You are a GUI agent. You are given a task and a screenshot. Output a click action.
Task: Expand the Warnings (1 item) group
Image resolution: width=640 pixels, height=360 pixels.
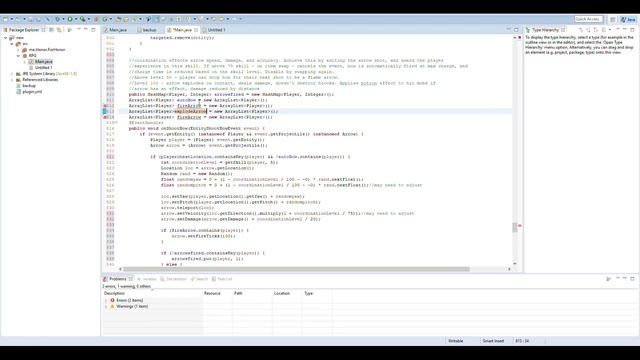[x=106, y=307]
